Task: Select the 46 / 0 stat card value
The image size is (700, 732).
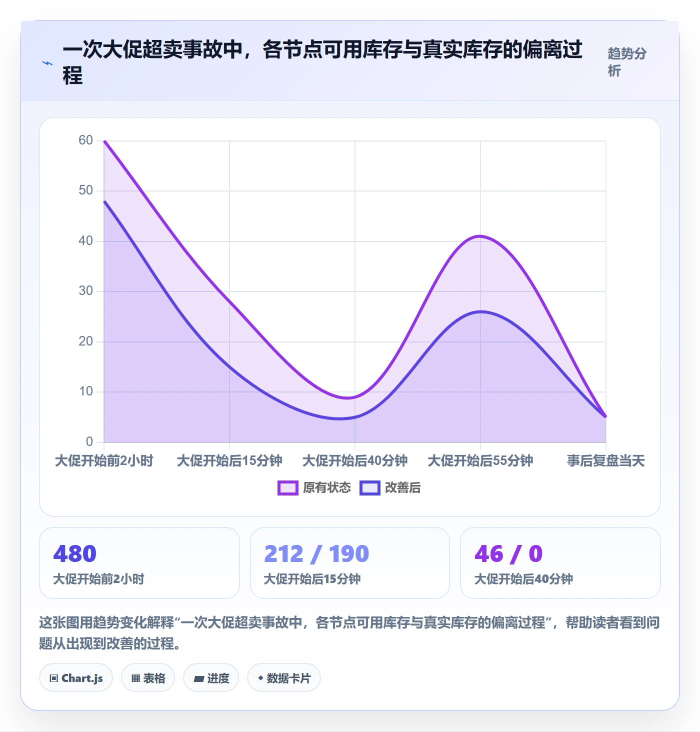Action: point(508,554)
